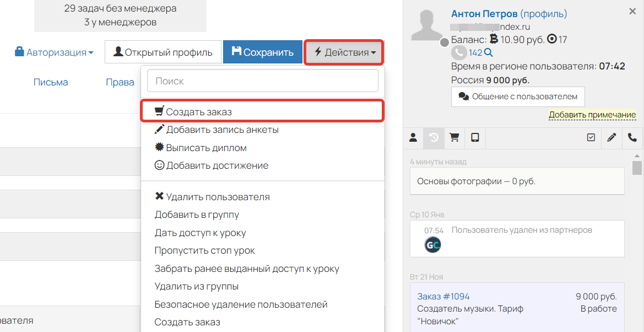Click the pencil edit icon in side panel
Screen dimensions: 644x332
611,138
